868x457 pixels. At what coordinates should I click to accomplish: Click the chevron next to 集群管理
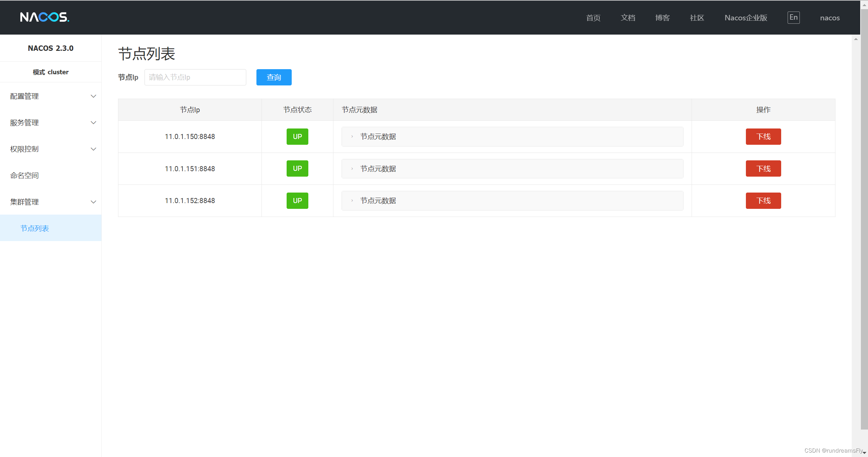click(x=94, y=202)
